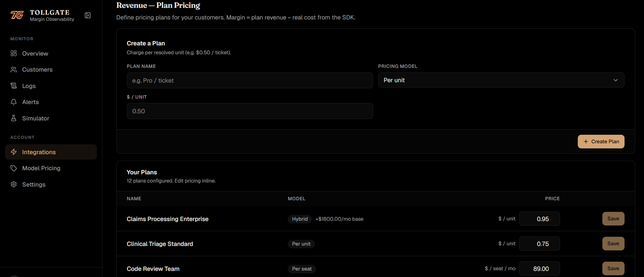The height and width of the screenshot is (277, 644).
Task: Click the Per unit badge for Clinical Triage
Action: tap(301, 244)
